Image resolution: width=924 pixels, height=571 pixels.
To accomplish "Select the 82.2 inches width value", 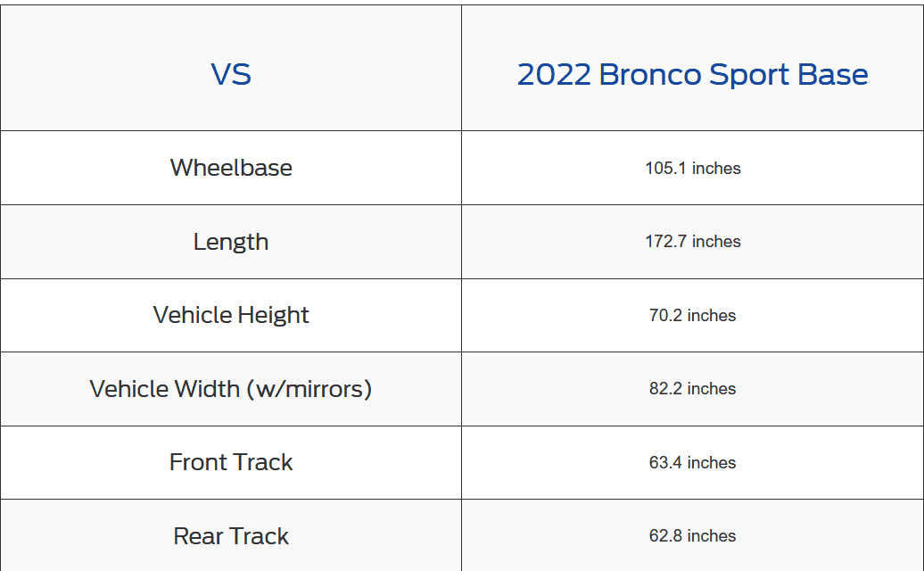I will click(x=692, y=389).
